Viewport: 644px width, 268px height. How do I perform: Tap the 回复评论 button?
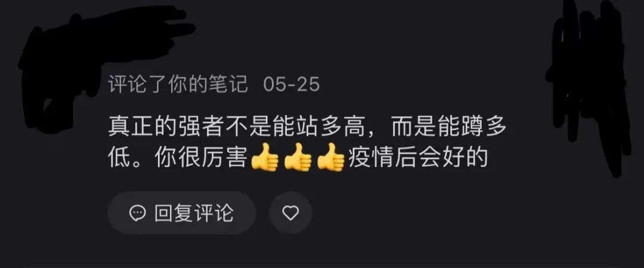click(182, 213)
